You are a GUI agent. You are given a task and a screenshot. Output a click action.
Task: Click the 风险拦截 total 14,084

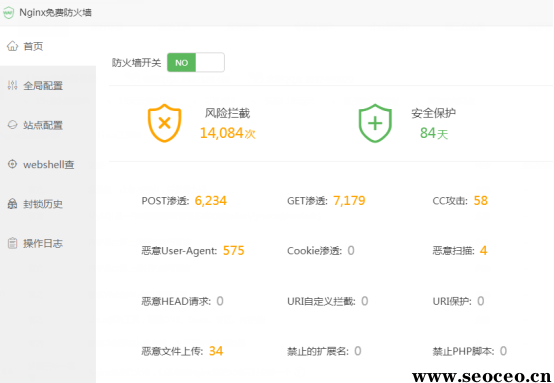tap(222, 133)
